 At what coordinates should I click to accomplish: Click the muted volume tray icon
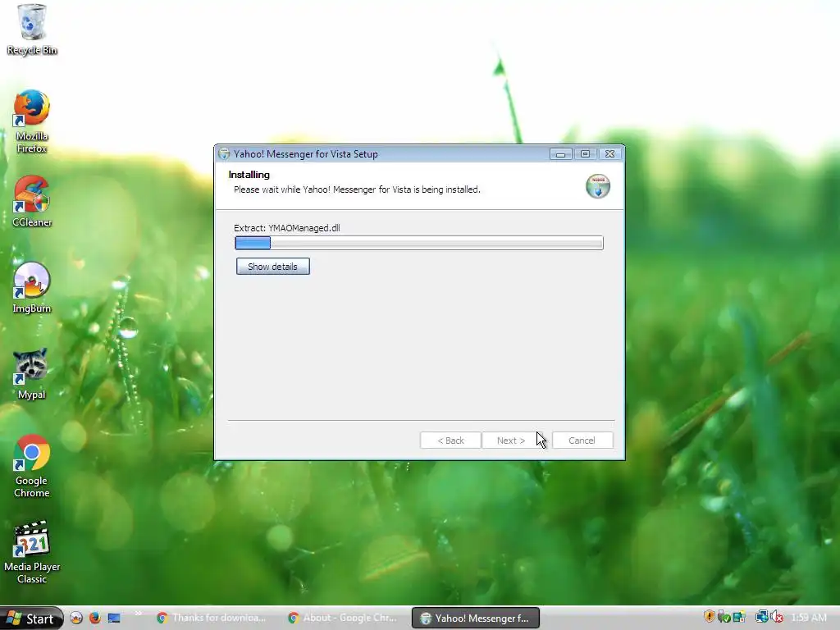click(777, 617)
